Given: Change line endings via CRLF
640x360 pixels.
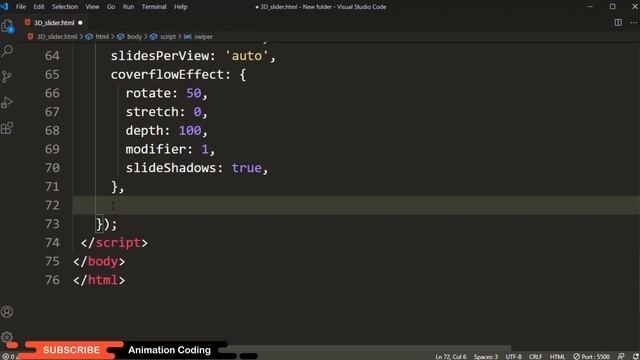Looking at the screenshot, I should click(x=536, y=357).
